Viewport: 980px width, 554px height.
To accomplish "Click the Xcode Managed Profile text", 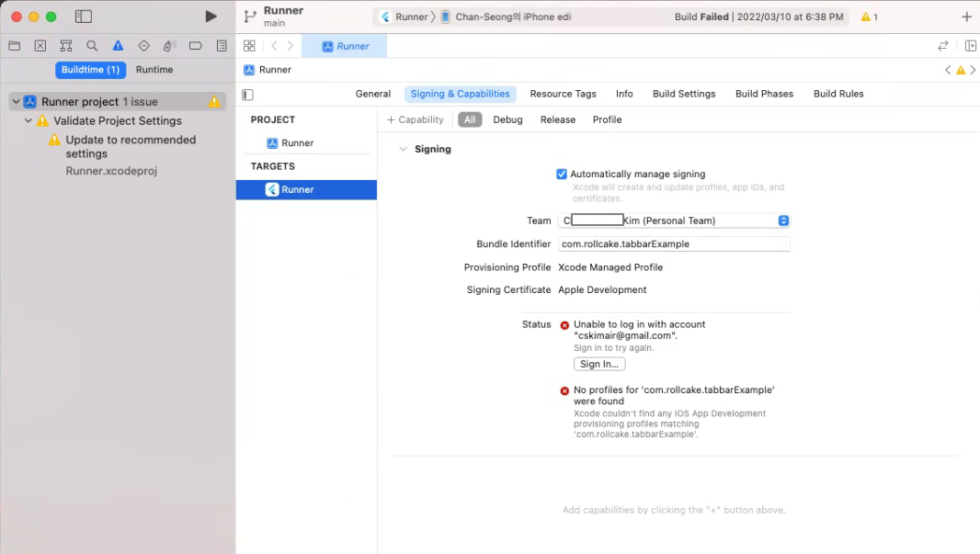I will coord(610,267).
